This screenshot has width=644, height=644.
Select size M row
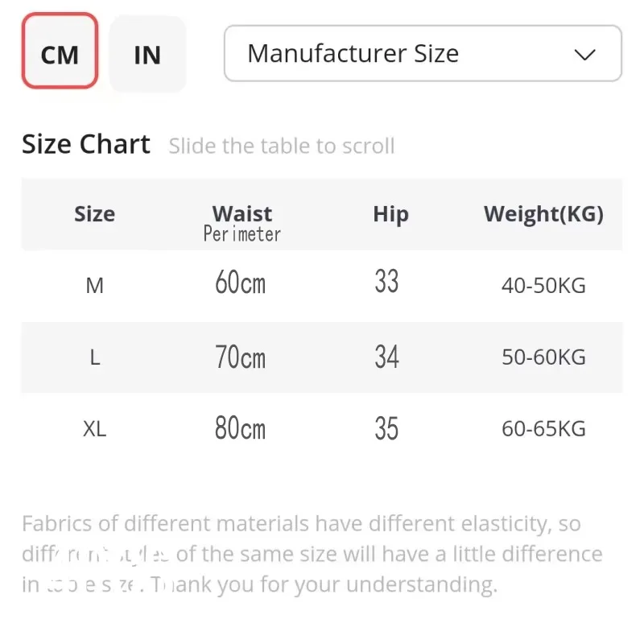tap(94, 284)
